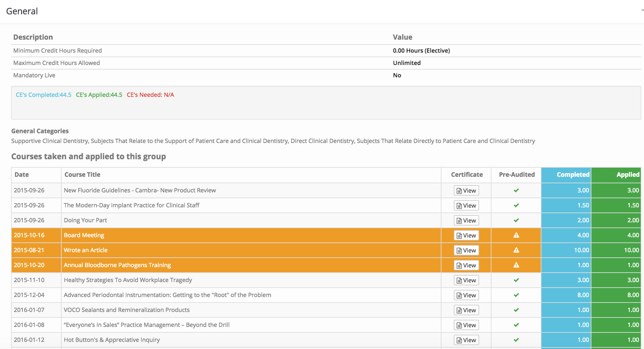Click checkmark for Healthy Strategies course row
Image resolution: width=644 pixels, height=349 pixels.
pyautogui.click(x=516, y=280)
